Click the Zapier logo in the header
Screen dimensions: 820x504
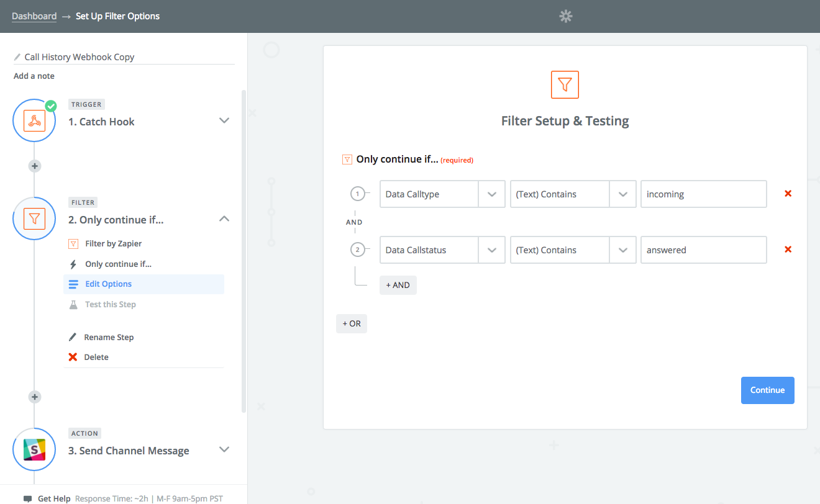click(565, 16)
